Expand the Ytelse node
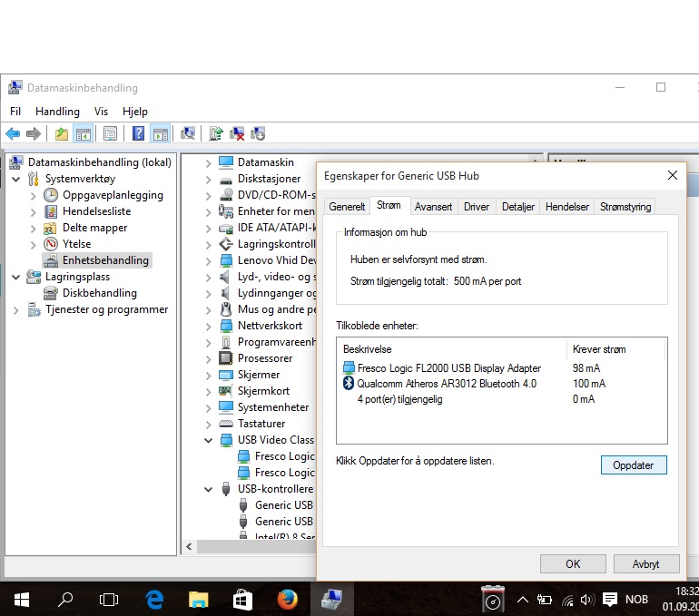 (33, 245)
